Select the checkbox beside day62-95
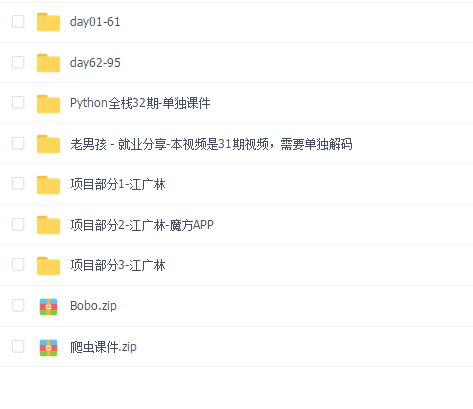 pyautogui.click(x=18, y=62)
